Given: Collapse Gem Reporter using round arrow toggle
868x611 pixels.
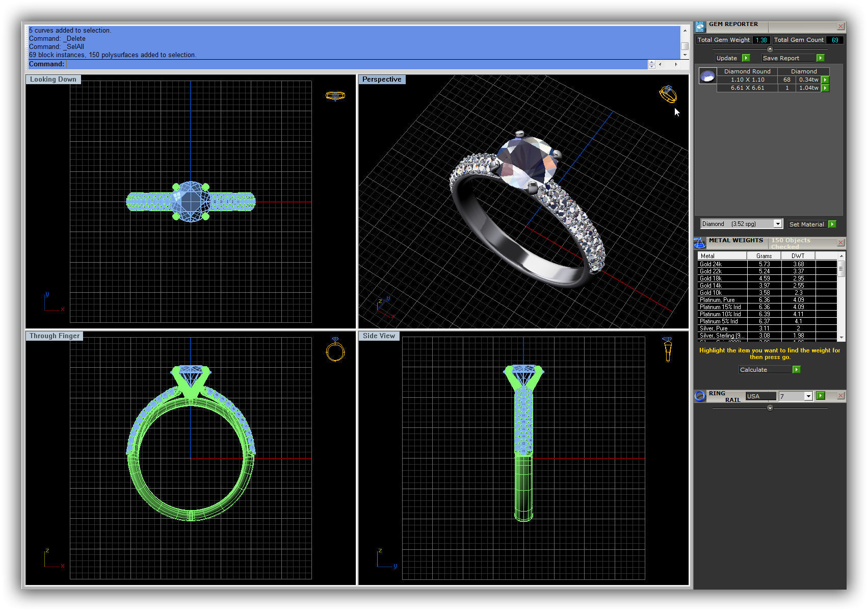Looking at the screenshot, I should click(x=770, y=49).
